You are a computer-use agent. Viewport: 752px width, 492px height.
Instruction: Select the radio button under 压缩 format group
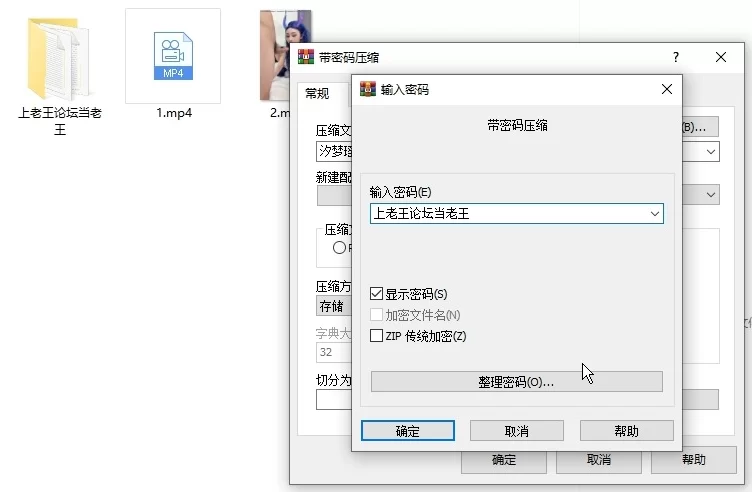[x=339, y=247]
